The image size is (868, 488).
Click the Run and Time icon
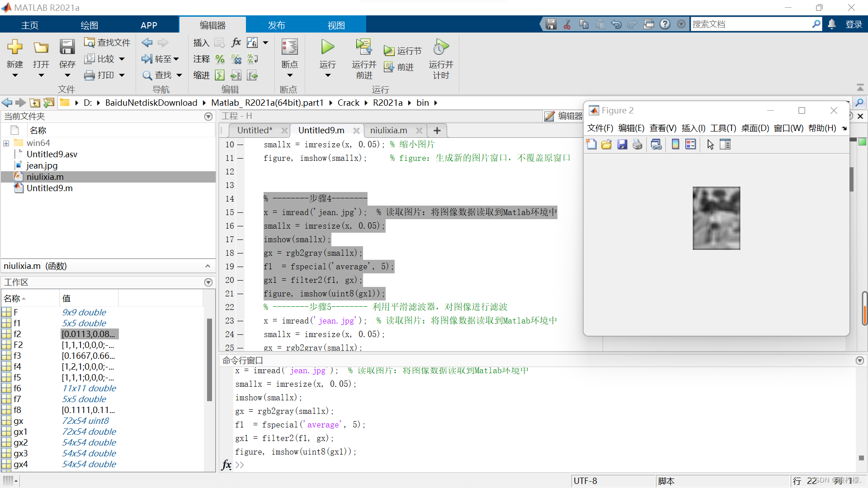pyautogui.click(x=441, y=47)
